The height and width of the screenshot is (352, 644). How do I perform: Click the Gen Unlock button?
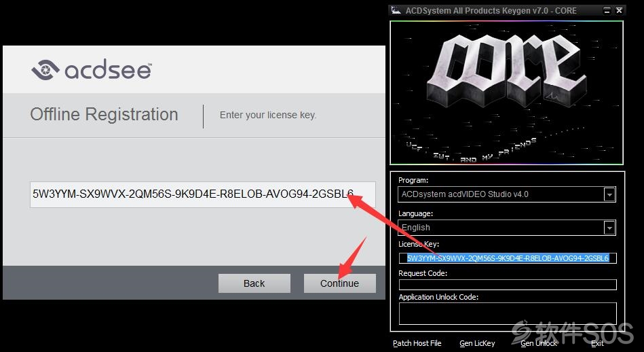coord(539,343)
